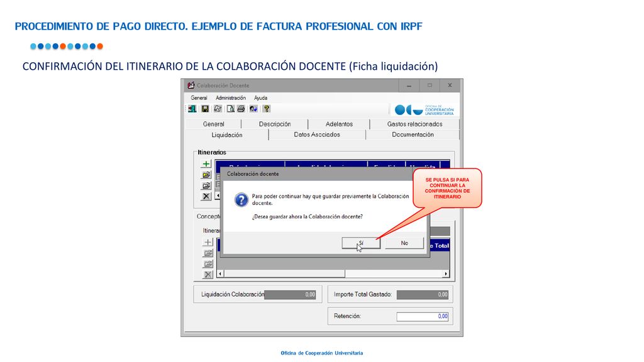
Task: Open the Ayuda menu
Action: [260, 97]
